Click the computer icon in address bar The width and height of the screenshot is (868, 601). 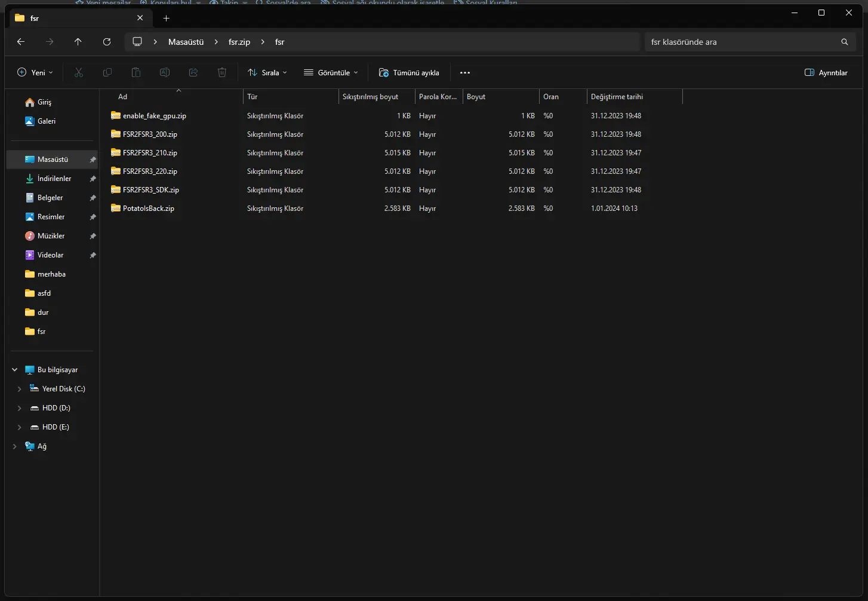tap(137, 42)
